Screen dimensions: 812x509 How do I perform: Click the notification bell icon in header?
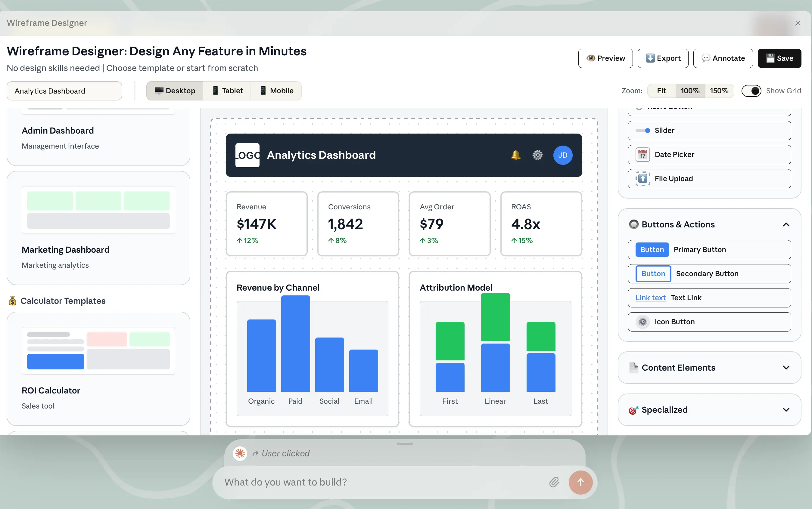(515, 155)
